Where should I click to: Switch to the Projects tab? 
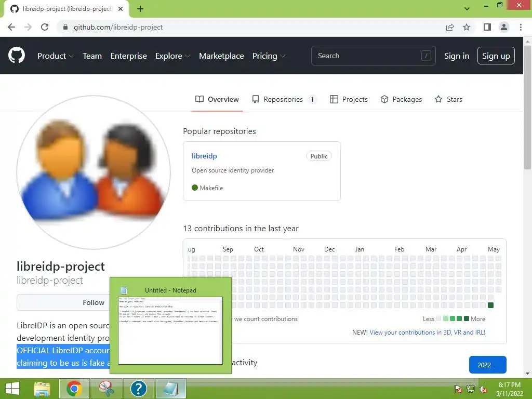[x=349, y=99]
